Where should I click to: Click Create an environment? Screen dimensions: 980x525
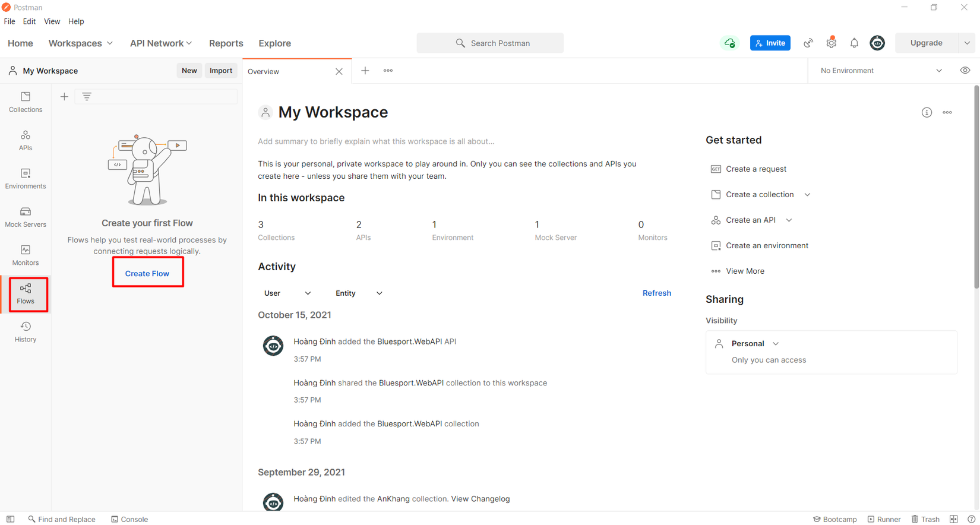(x=760, y=246)
